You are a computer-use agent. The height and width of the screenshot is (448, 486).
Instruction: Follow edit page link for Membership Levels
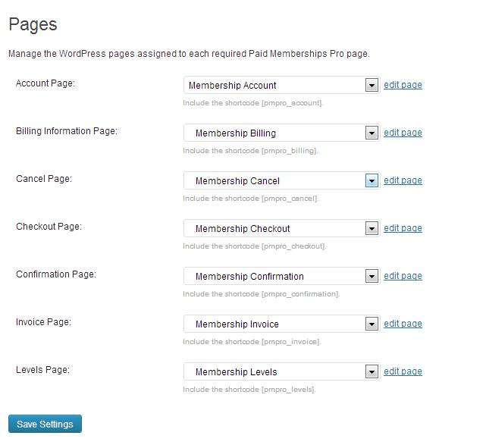pos(403,371)
